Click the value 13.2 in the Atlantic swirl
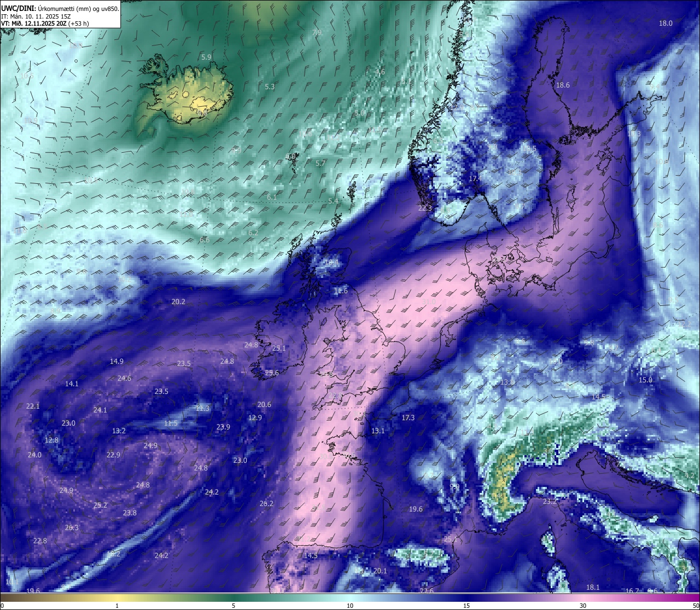Viewport: 700px width, 610px height. 119,431
